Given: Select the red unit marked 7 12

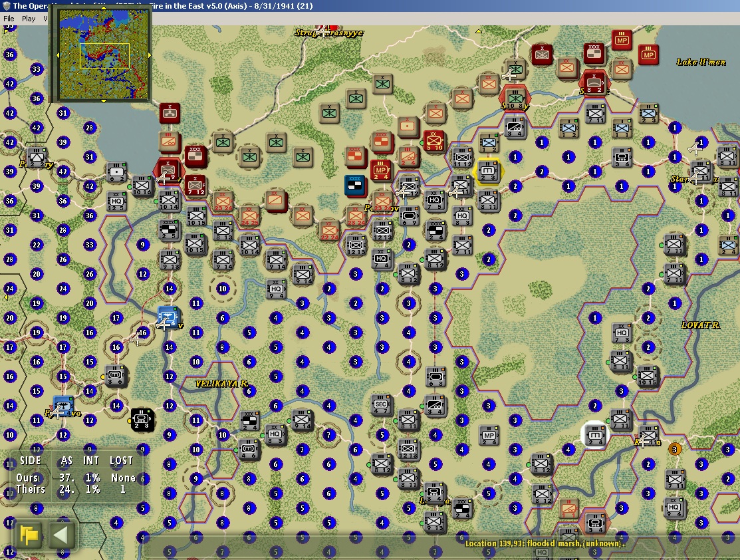Looking at the screenshot, I should [195, 186].
